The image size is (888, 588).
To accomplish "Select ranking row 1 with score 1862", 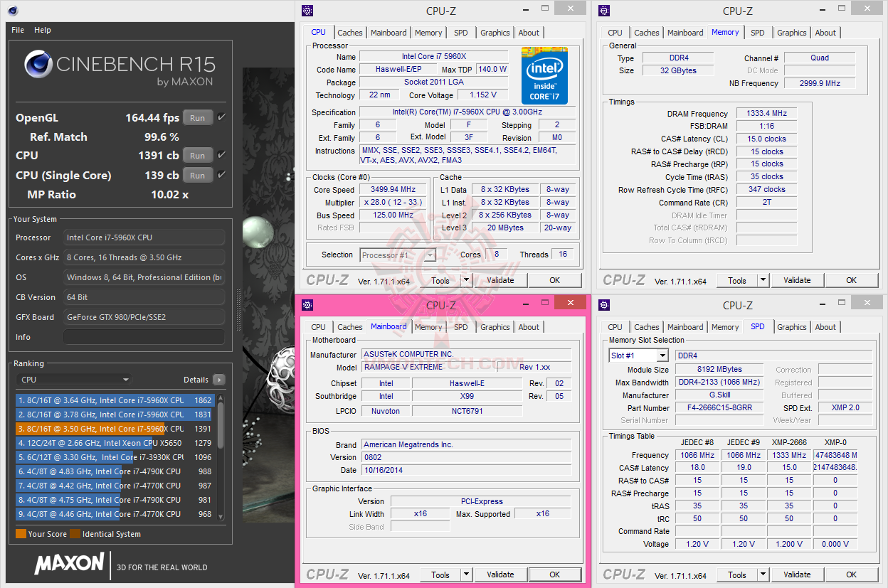I will 115,400.
